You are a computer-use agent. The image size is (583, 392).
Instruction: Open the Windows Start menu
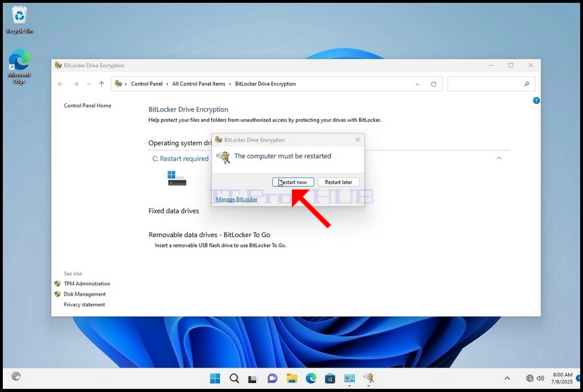[x=215, y=378]
